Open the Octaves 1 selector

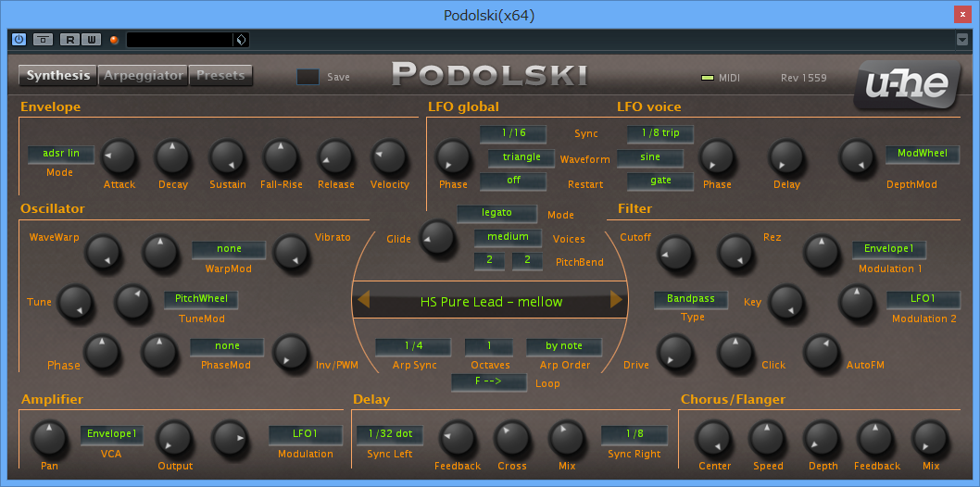[489, 346]
